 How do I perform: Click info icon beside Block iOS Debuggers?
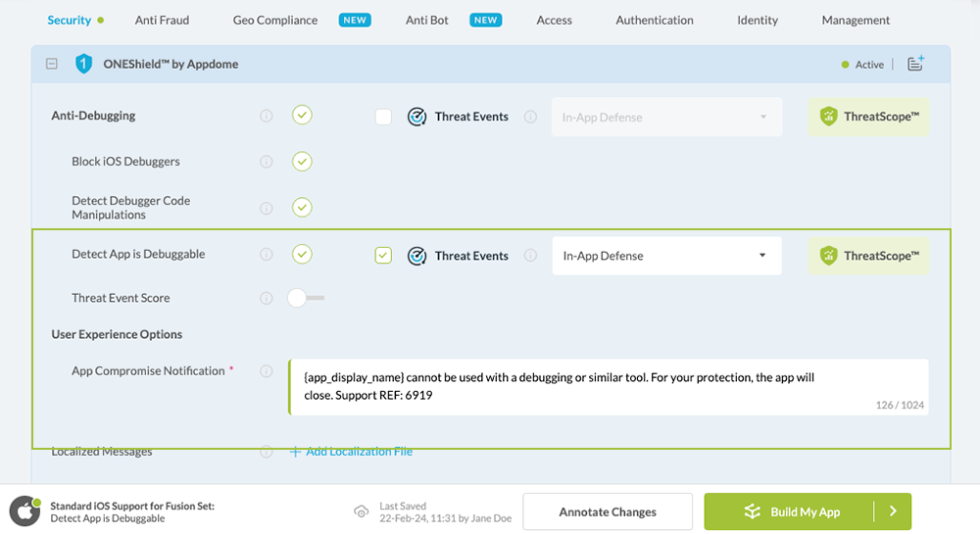coord(267,162)
